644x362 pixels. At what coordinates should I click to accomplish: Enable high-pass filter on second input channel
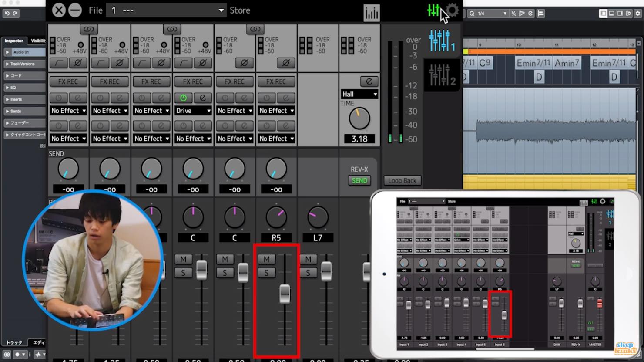(x=100, y=63)
